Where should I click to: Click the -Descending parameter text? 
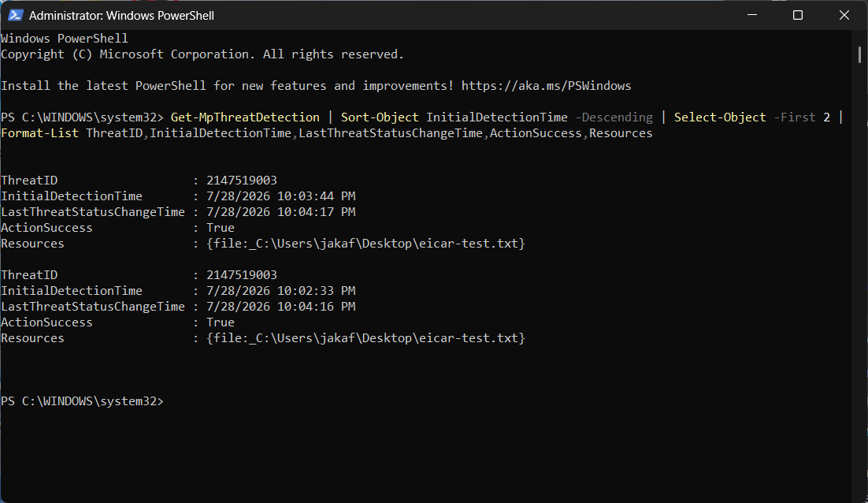pyautogui.click(x=614, y=117)
